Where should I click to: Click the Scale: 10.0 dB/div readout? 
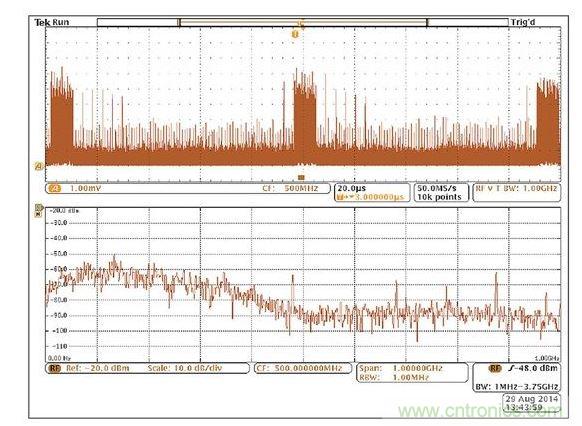point(184,368)
